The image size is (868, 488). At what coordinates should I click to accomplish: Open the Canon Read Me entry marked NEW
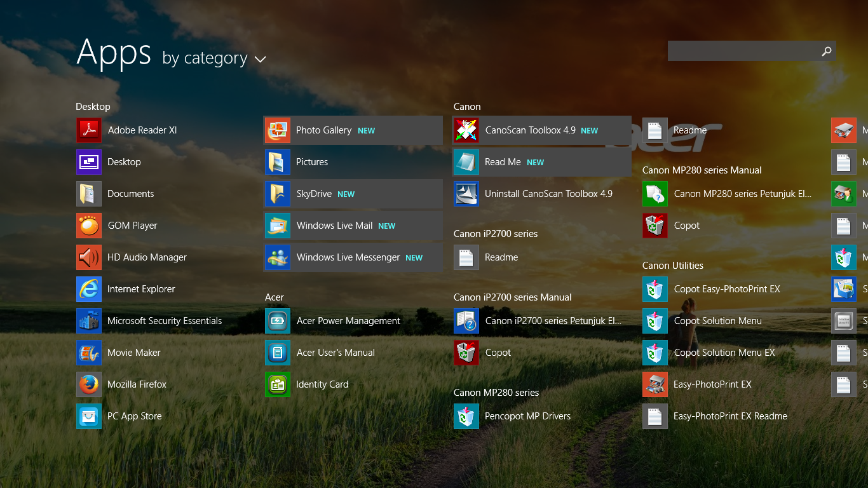click(x=542, y=162)
